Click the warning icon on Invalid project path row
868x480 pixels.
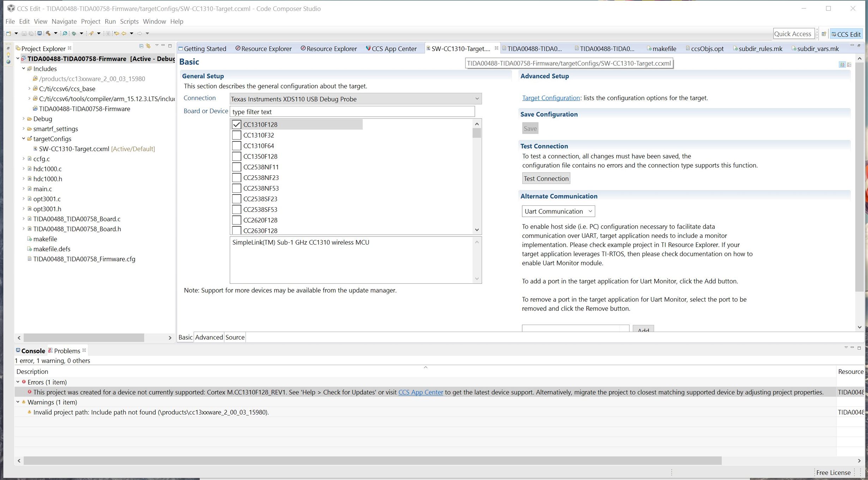coord(30,412)
